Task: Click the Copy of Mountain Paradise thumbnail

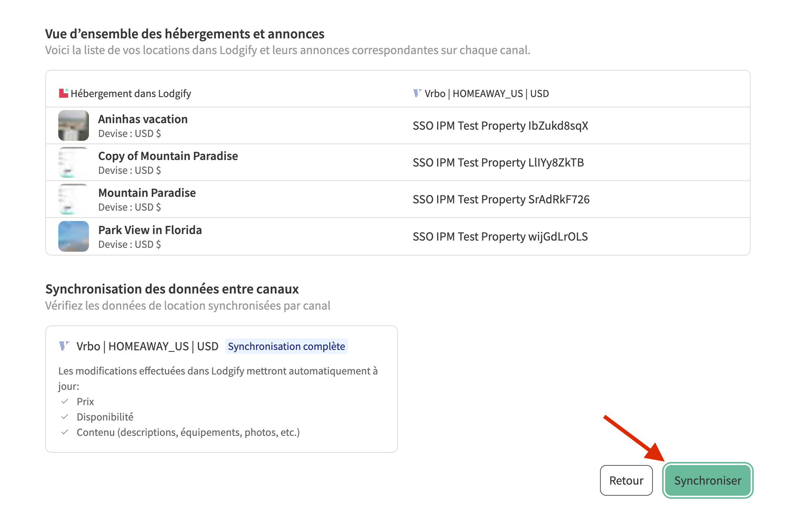Action: pyautogui.click(x=74, y=162)
